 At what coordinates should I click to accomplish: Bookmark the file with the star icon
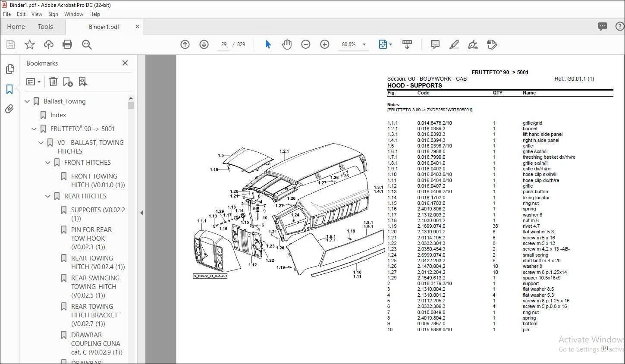click(x=30, y=44)
